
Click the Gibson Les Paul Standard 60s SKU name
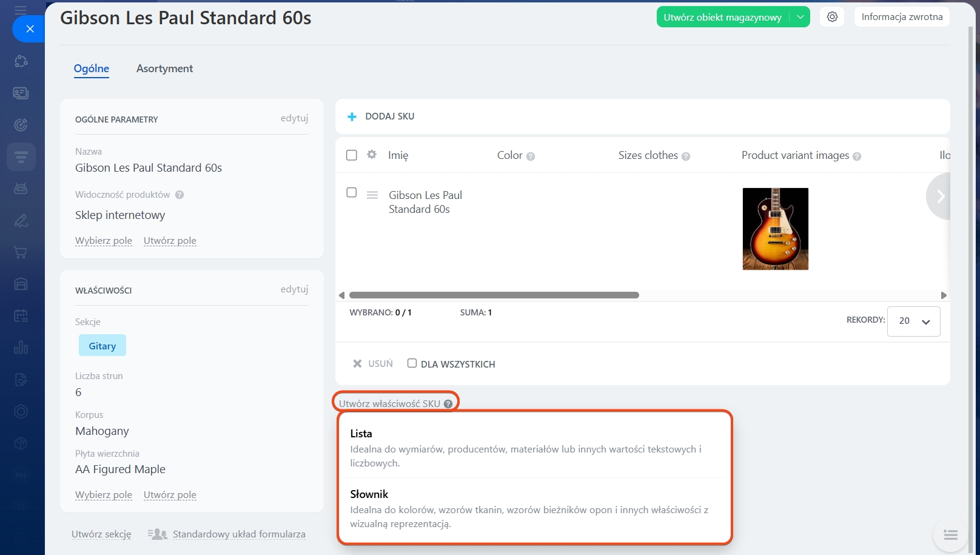425,202
